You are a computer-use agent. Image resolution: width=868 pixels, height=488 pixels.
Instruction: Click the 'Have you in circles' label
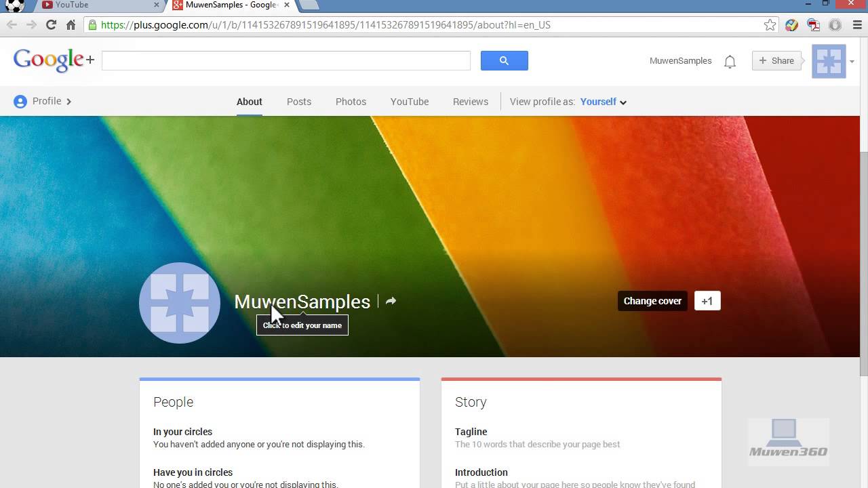click(x=193, y=472)
